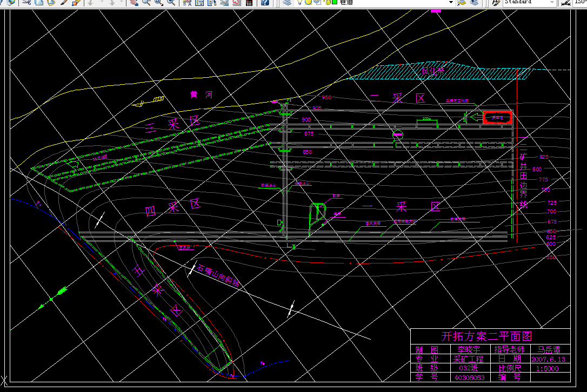Select the Zoom Window tool
This screenshot has height=392, width=587.
click(159, 2)
